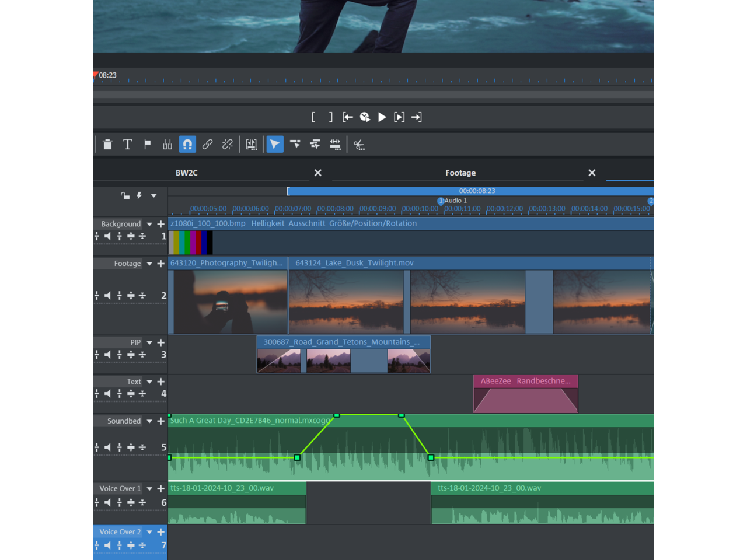Set a marker with the flag icon
The width and height of the screenshot is (747, 560).
[147, 145]
